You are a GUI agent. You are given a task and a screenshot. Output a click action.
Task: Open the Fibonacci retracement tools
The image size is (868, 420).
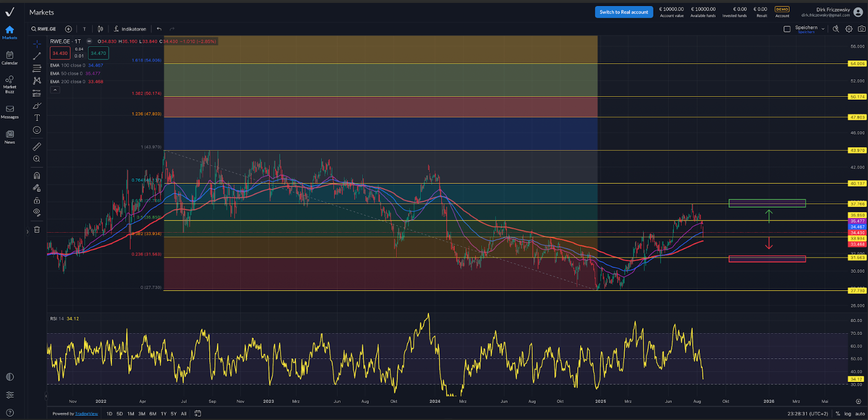37,69
